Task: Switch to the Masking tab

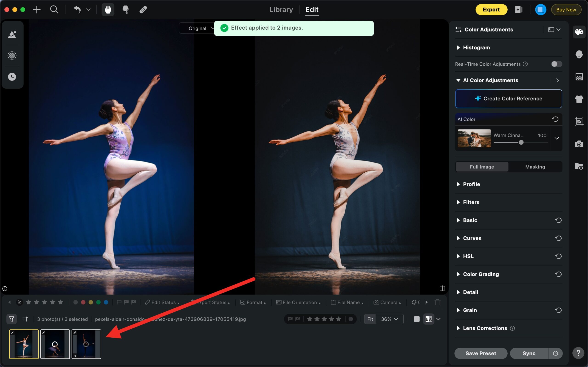Action: (x=535, y=167)
